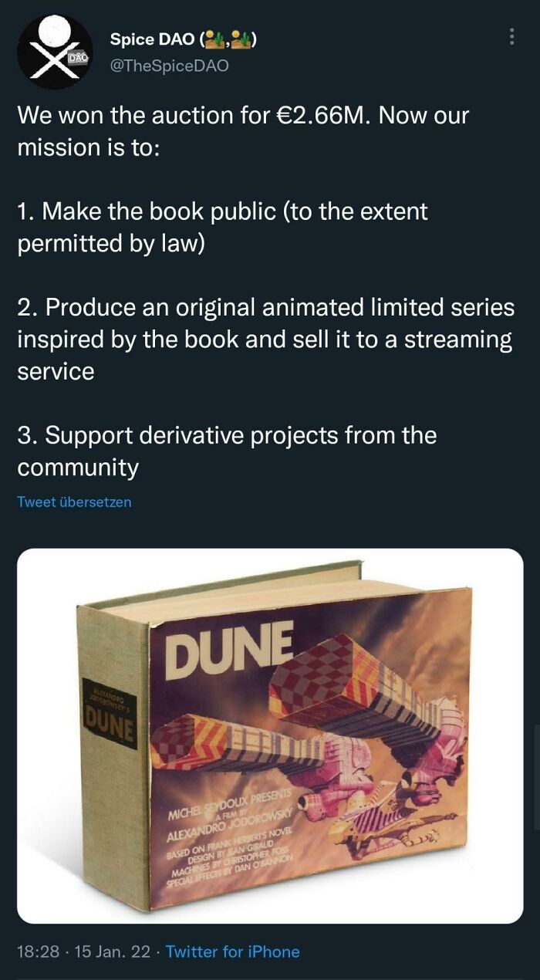Viewport: 540px width, 980px height.
Task: Open the three-dot more options menu
Action: [x=512, y=36]
